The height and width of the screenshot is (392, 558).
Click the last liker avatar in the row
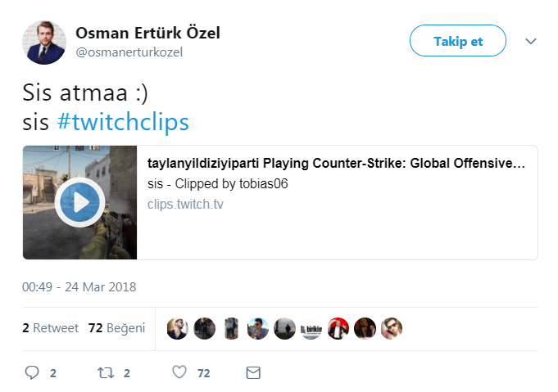point(392,328)
